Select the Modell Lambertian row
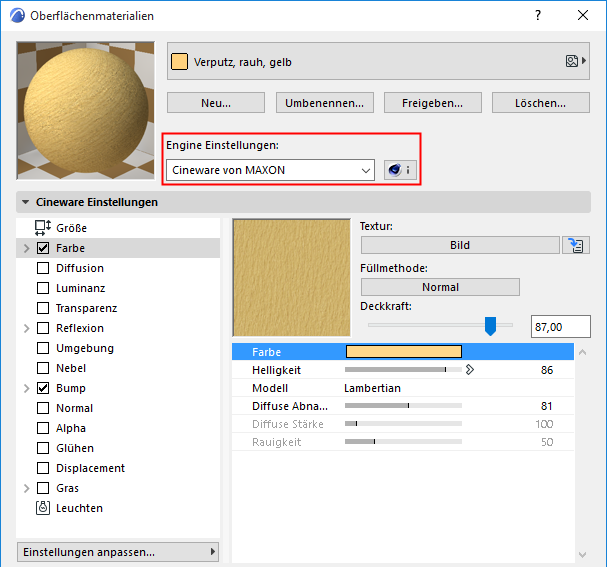The width and height of the screenshot is (607, 567). point(403,388)
